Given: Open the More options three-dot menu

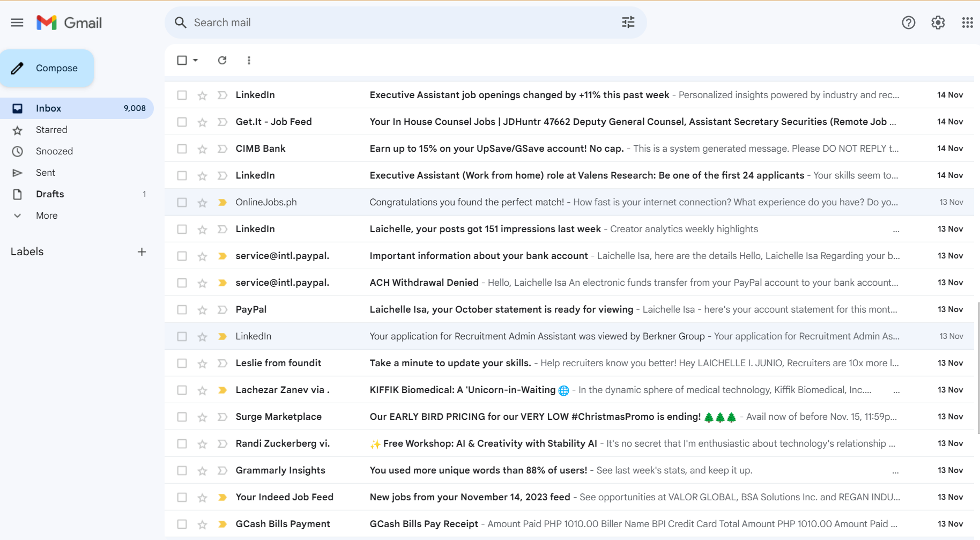Looking at the screenshot, I should 249,60.
